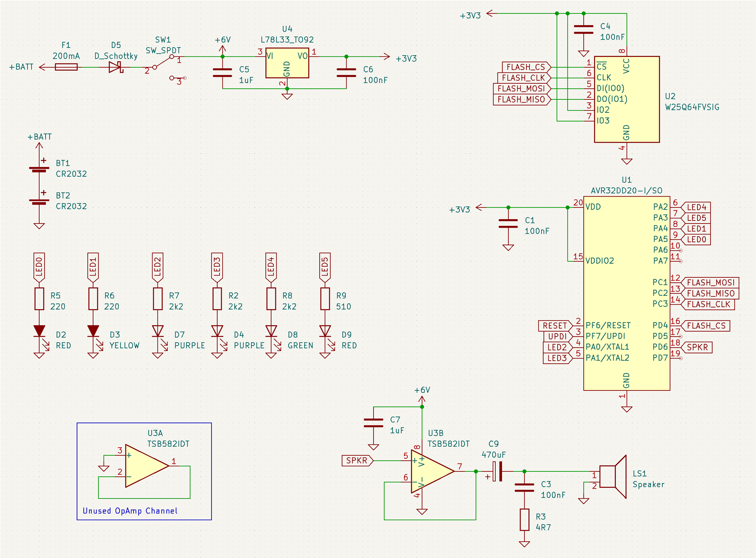Select the U2 W25Q64FVSIG flash chip
This screenshot has height=558, width=756.
click(x=627, y=99)
